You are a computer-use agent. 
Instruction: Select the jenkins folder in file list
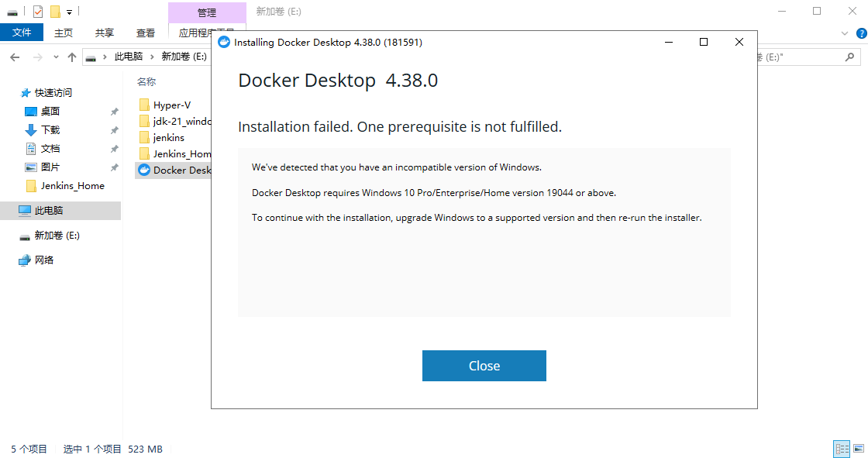[x=168, y=137]
